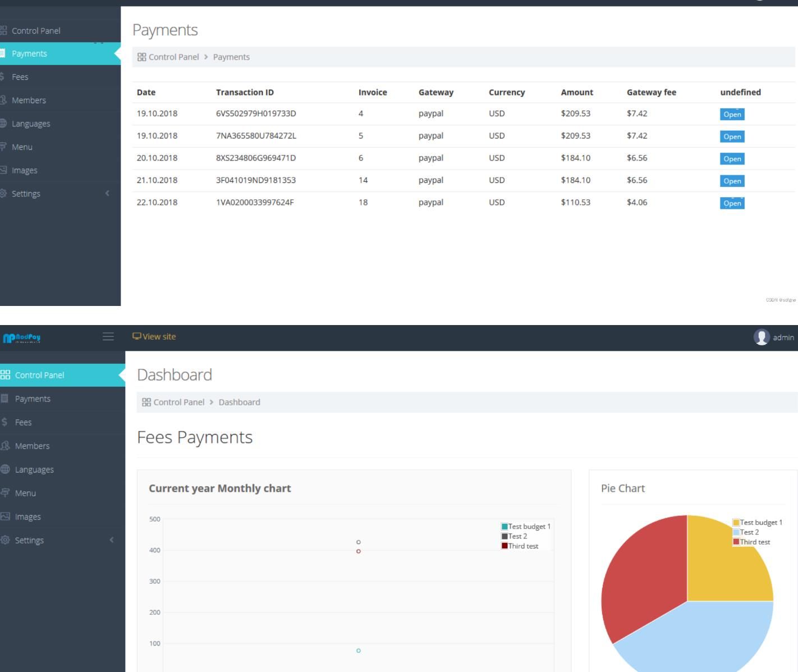Select the Fees dollar icon

point(4,422)
